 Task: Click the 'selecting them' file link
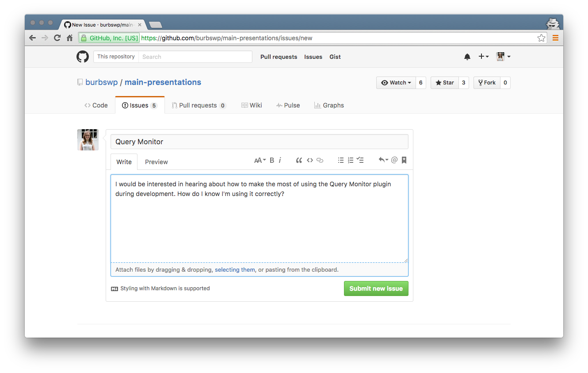tap(235, 269)
